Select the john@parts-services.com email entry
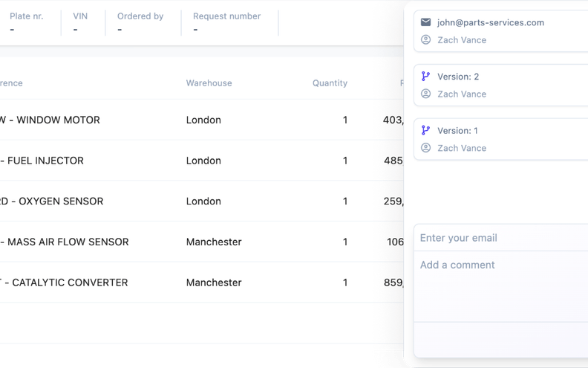 pyautogui.click(x=501, y=31)
